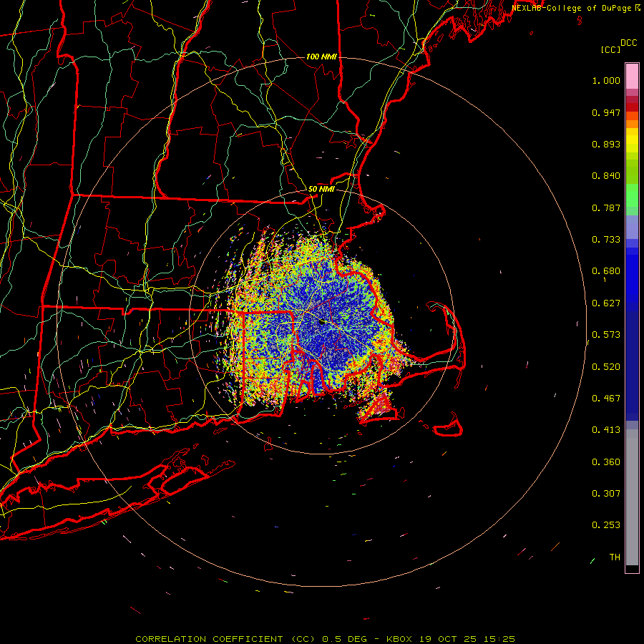Screen dimensions: 644x644
Task: Click the 0.787 scale label
Action: (x=606, y=208)
